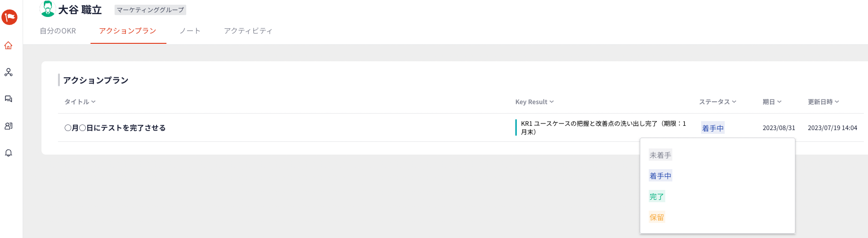868x238 pixels.
Task: Switch to the ノート tab
Action: click(x=190, y=31)
